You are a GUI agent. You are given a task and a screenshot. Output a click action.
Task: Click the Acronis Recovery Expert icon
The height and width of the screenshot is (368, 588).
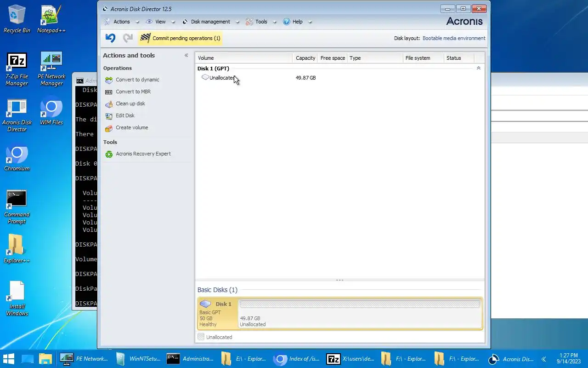point(109,154)
